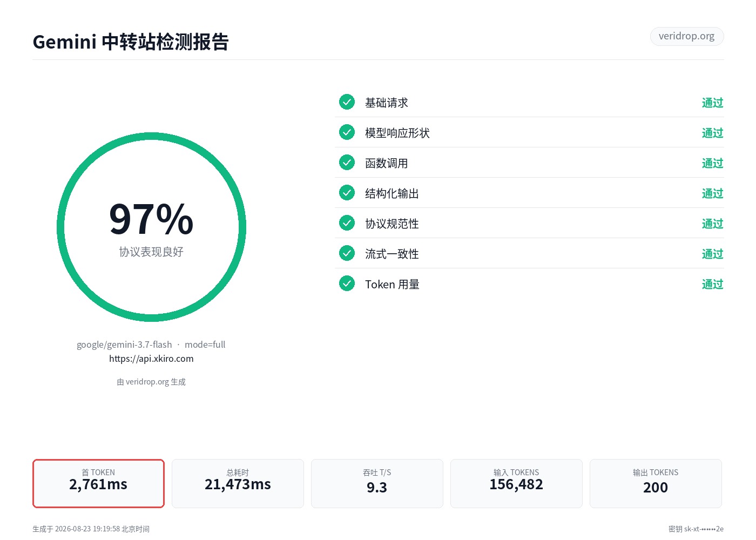756x540 pixels.
Task: Select the check icon for 函数调用
Action: (347, 163)
